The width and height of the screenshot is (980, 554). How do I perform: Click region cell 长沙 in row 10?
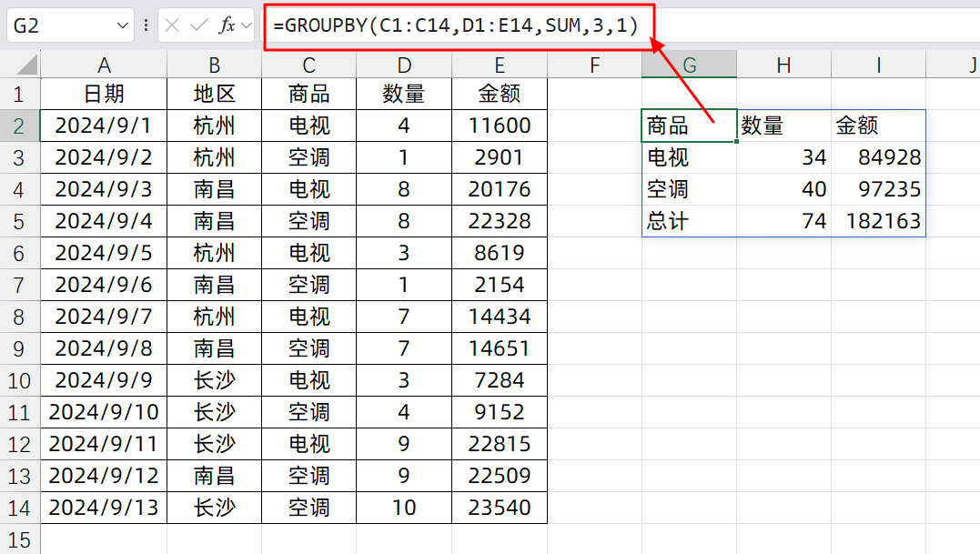tap(215, 380)
